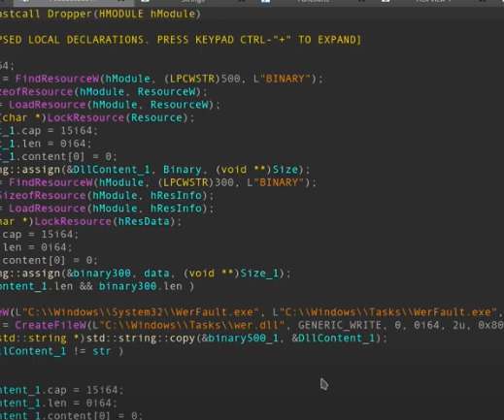504x420 pixels.
Task: Click LoadResource in the call taking ResourceW
Action: (x=48, y=105)
